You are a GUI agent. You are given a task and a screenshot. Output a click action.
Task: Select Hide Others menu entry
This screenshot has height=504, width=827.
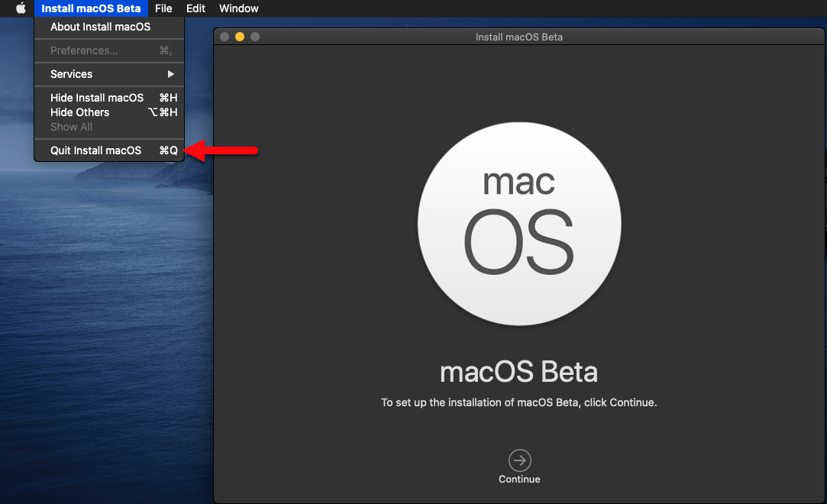[x=109, y=112]
